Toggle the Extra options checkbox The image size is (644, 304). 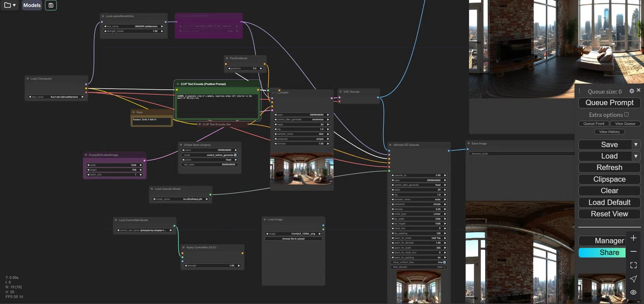626,114
